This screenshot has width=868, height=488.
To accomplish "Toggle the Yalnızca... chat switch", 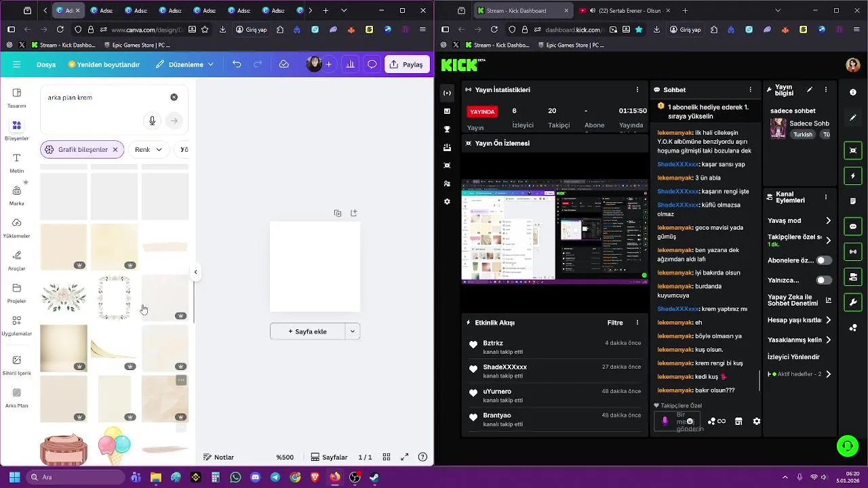I will pyautogui.click(x=824, y=280).
